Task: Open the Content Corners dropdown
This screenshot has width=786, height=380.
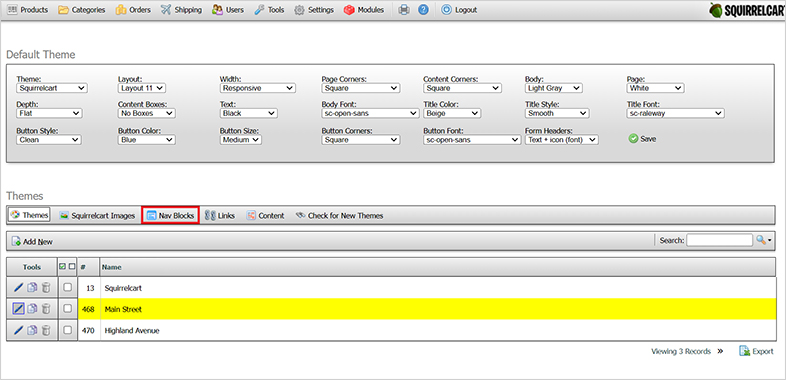Action: [462, 88]
